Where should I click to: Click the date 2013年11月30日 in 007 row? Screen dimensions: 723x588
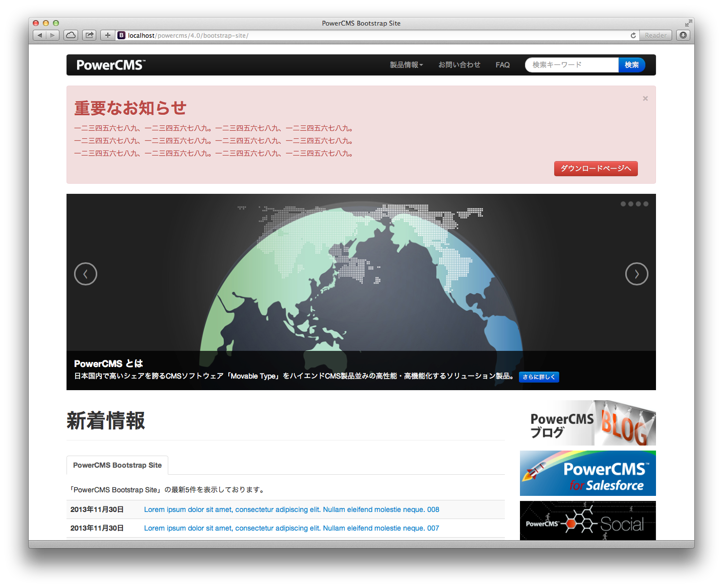click(x=97, y=528)
